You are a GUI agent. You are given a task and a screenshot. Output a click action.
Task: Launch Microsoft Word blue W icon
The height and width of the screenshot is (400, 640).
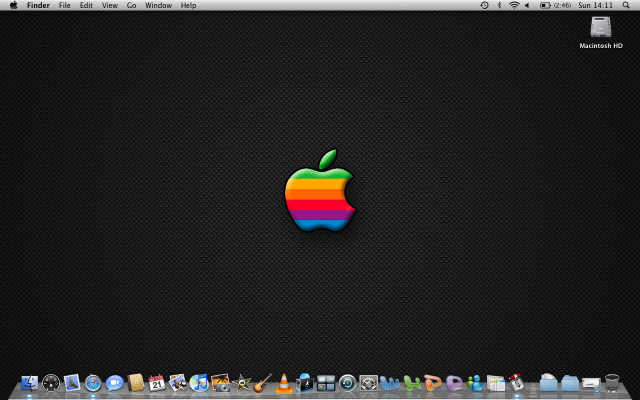click(x=390, y=383)
